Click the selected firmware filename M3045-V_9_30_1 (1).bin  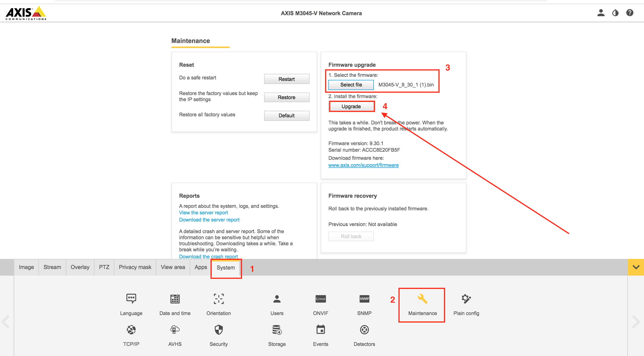pos(406,85)
